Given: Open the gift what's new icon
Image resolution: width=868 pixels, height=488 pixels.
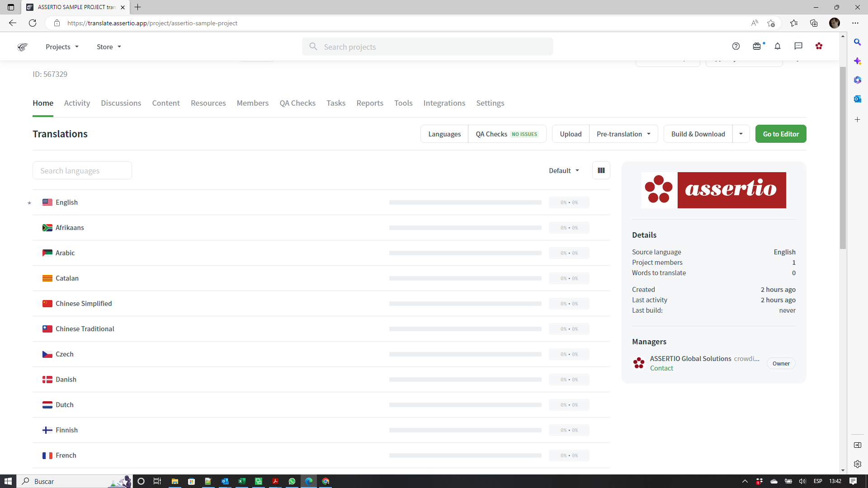Looking at the screenshot, I should 757,46.
